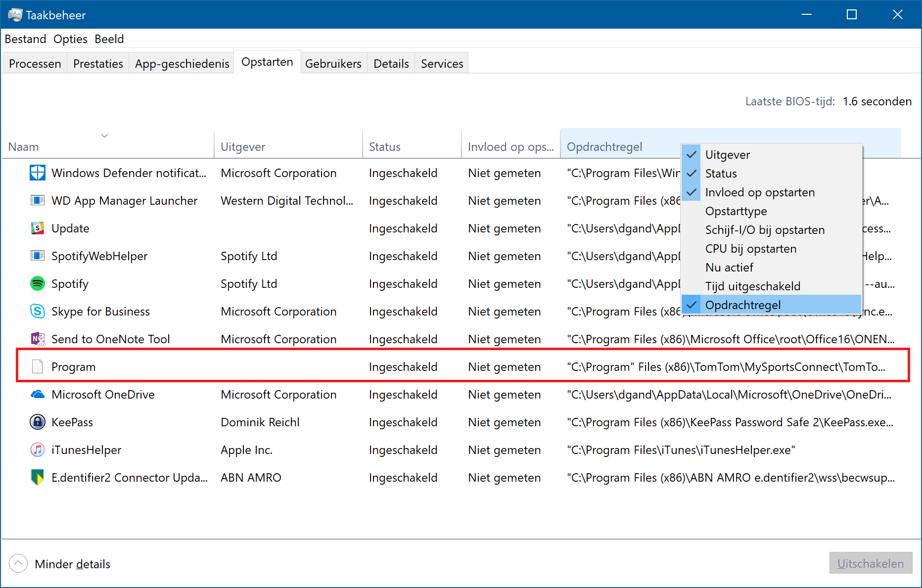The image size is (922, 588).
Task: Click Western Digital Technol... publisher cell
Action: click(287, 201)
